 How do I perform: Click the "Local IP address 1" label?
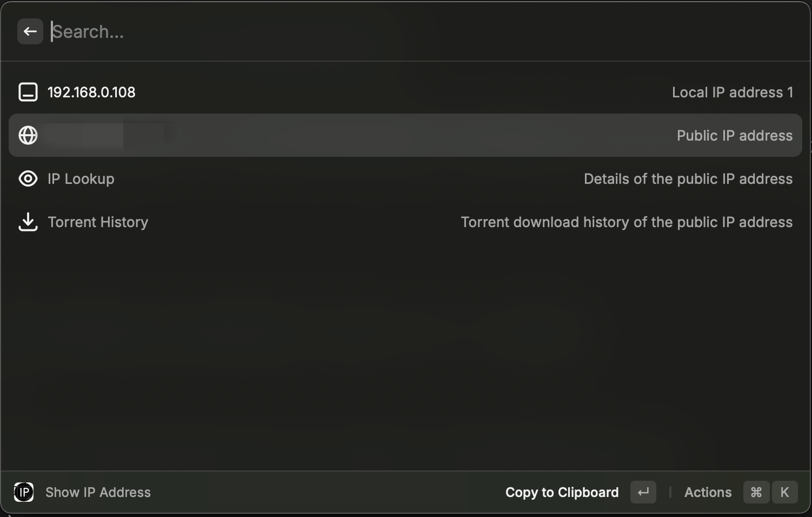click(x=732, y=92)
